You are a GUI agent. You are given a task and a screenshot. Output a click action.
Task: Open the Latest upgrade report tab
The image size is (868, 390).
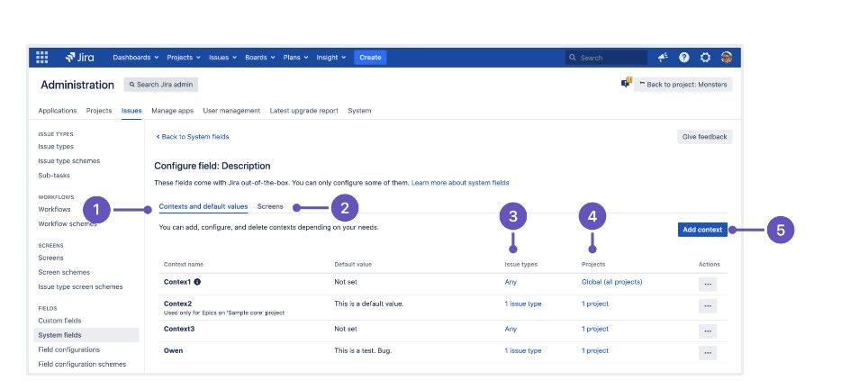click(x=304, y=111)
